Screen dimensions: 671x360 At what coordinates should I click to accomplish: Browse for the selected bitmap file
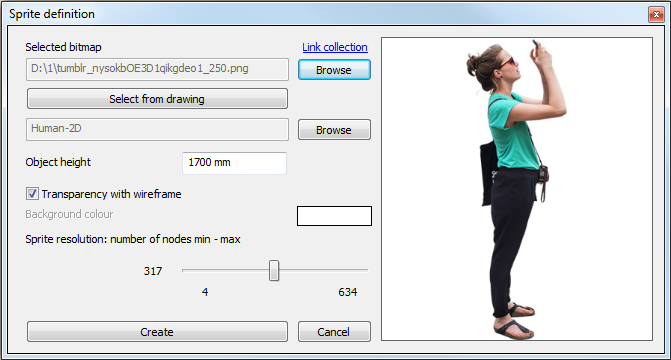tap(334, 70)
